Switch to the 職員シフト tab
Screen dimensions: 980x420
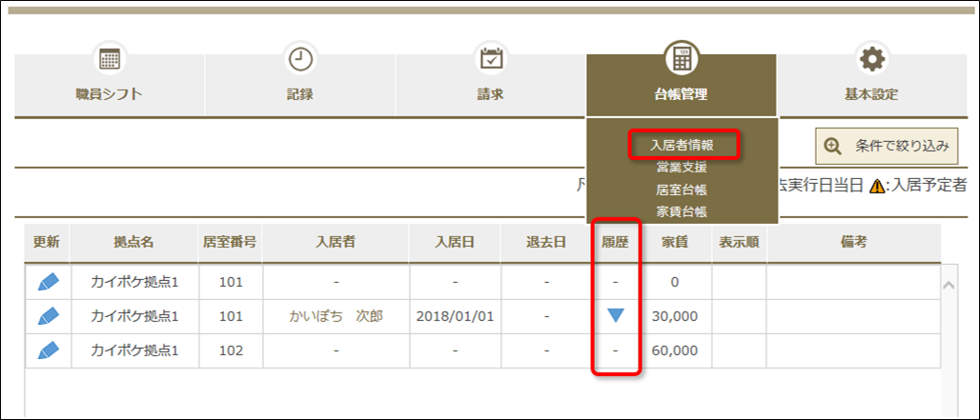110,85
